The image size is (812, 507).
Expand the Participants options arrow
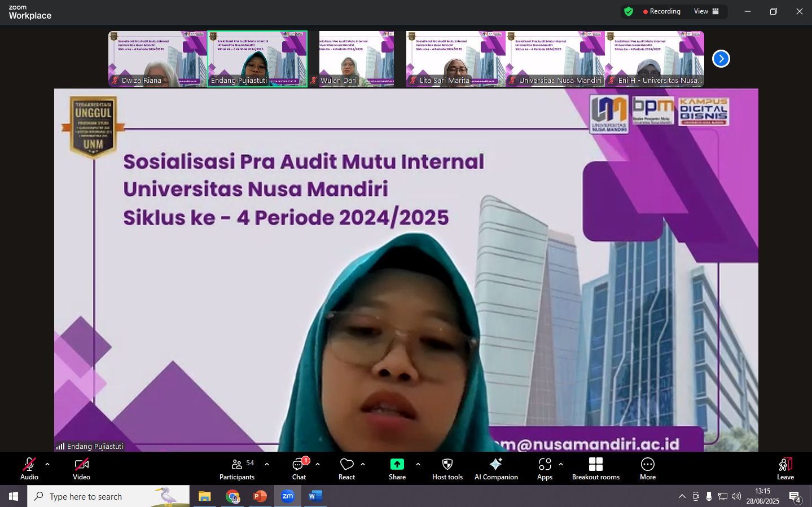[x=267, y=464]
